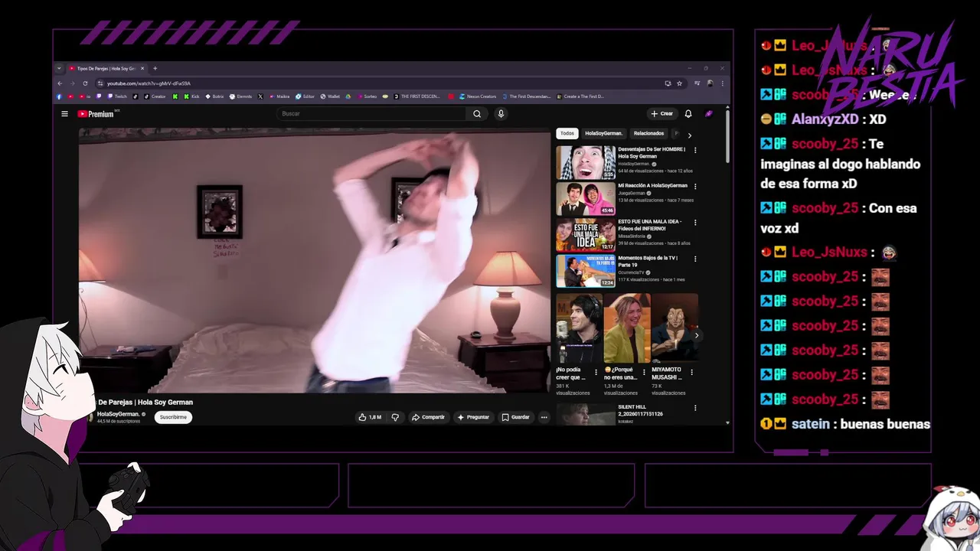The width and height of the screenshot is (980, 551).
Task: Open Momentos Bajos de la TV thumbnail
Action: (586, 271)
